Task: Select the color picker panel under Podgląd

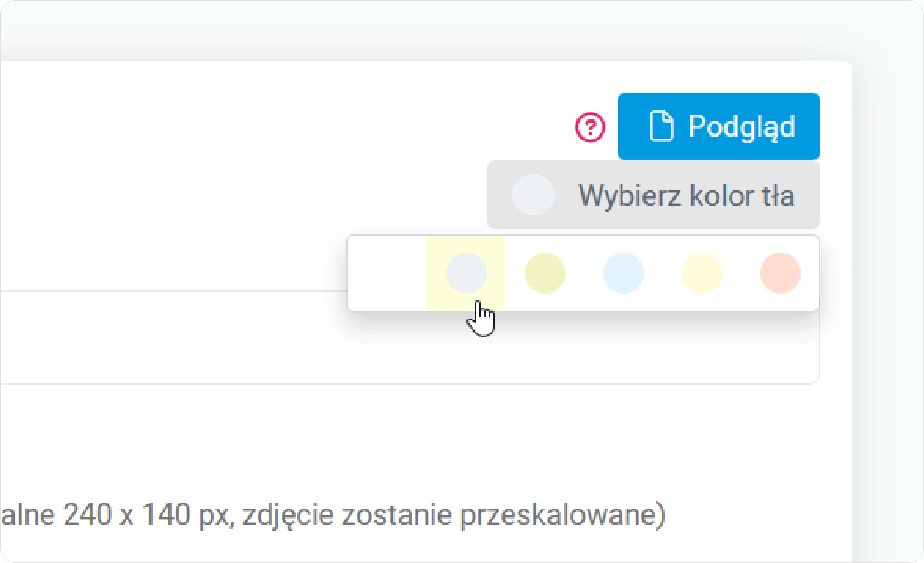Action: pos(583,273)
